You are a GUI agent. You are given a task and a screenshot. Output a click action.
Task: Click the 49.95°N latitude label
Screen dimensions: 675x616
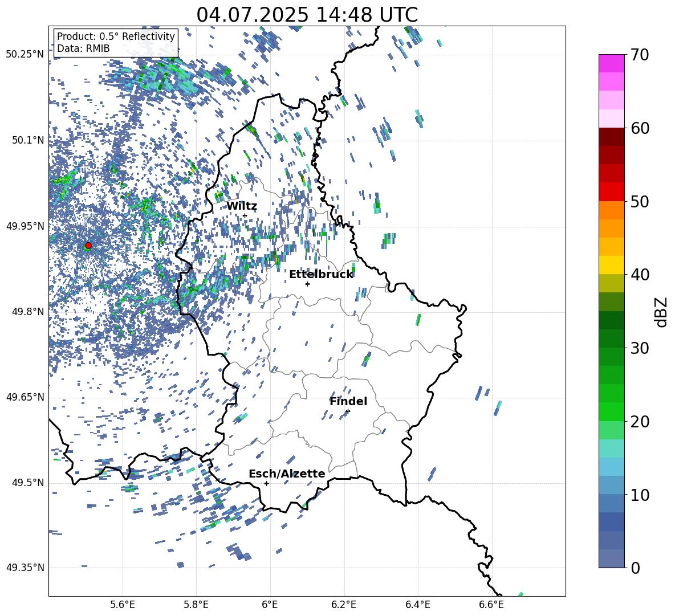pyautogui.click(x=26, y=226)
